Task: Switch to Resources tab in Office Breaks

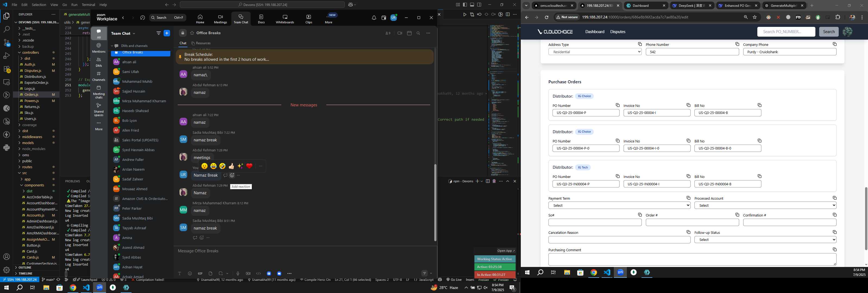Action: [201, 43]
